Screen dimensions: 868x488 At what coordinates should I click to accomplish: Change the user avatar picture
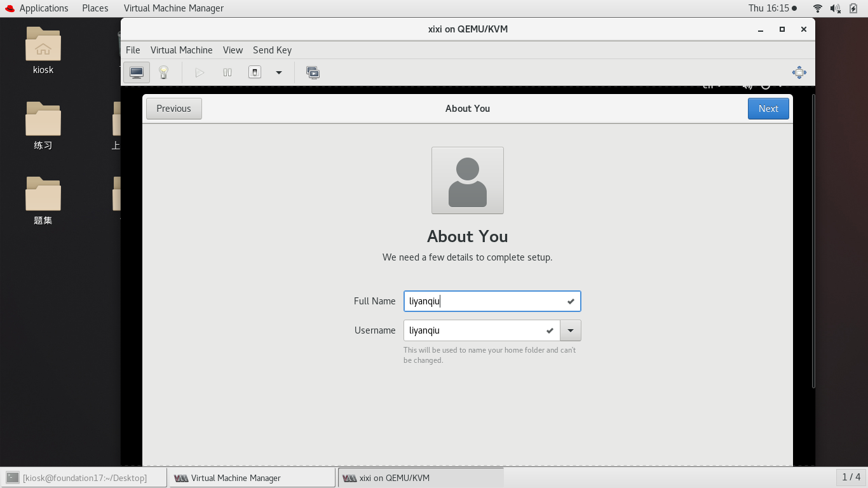pos(468,180)
